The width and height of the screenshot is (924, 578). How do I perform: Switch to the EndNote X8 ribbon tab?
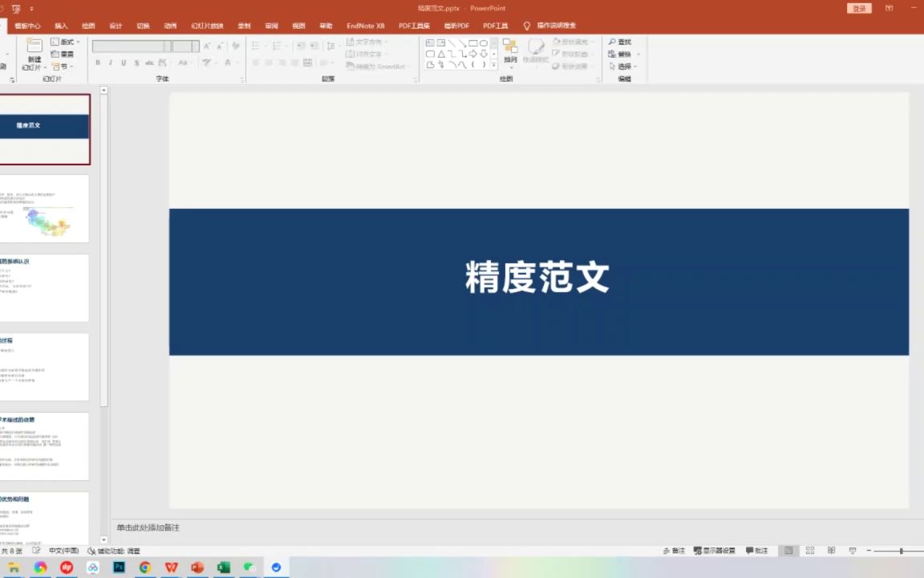click(365, 25)
